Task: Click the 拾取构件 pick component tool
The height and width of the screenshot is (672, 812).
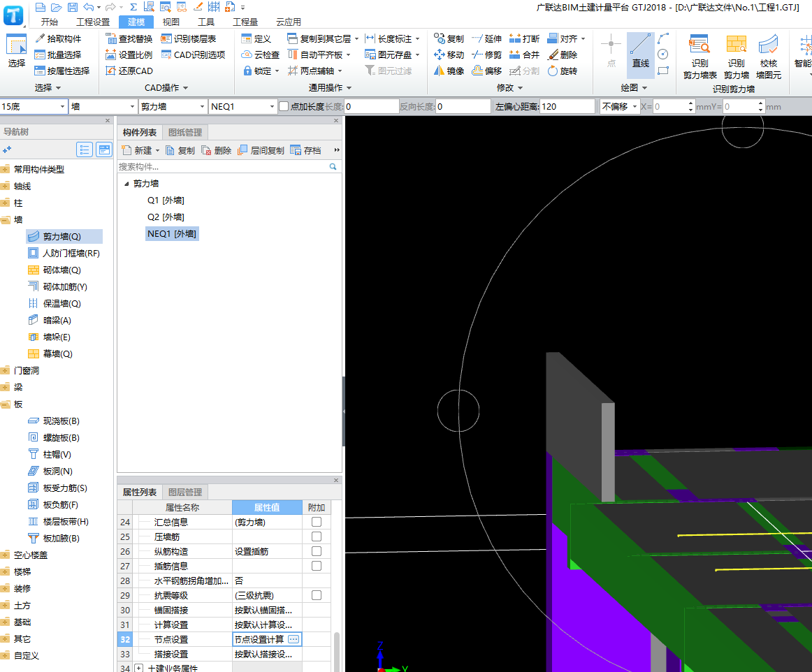Action: pos(58,39)
